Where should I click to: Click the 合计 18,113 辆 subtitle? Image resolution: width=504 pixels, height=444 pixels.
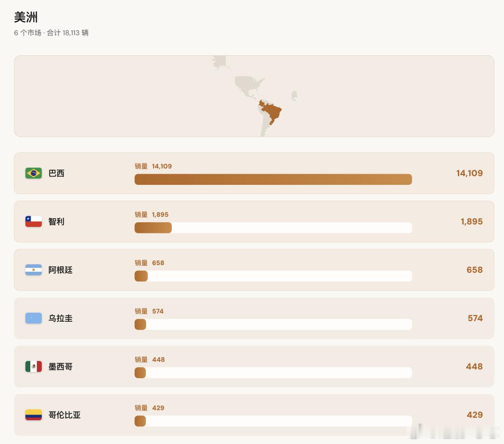click(x=68, y=33)
